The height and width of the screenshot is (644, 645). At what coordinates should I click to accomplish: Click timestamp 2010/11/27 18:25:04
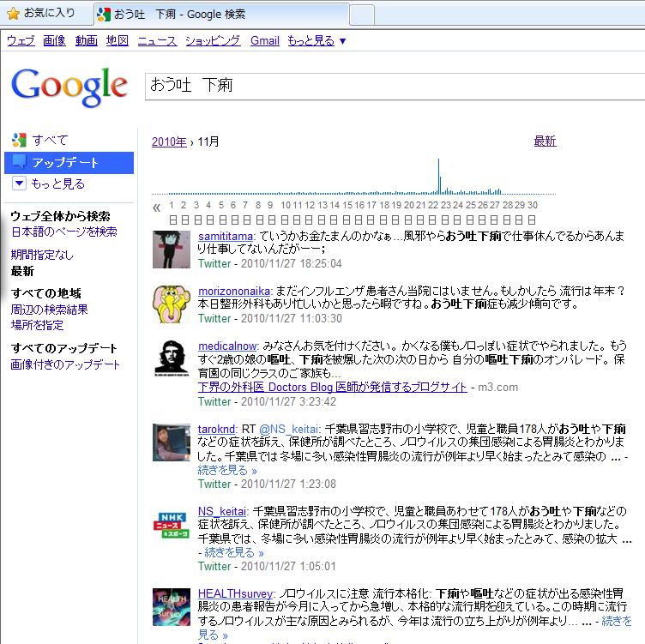coord(292,263)
